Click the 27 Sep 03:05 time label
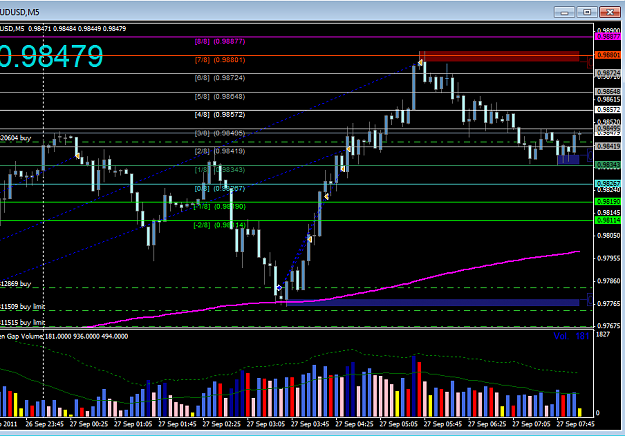Screen dimensions: 625x436 (265, 424)
